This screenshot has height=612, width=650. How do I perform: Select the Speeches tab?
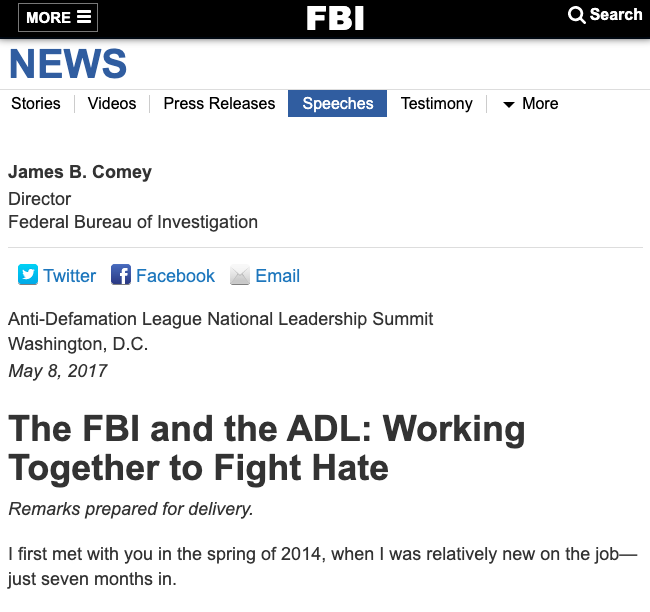tap(338, 104)
